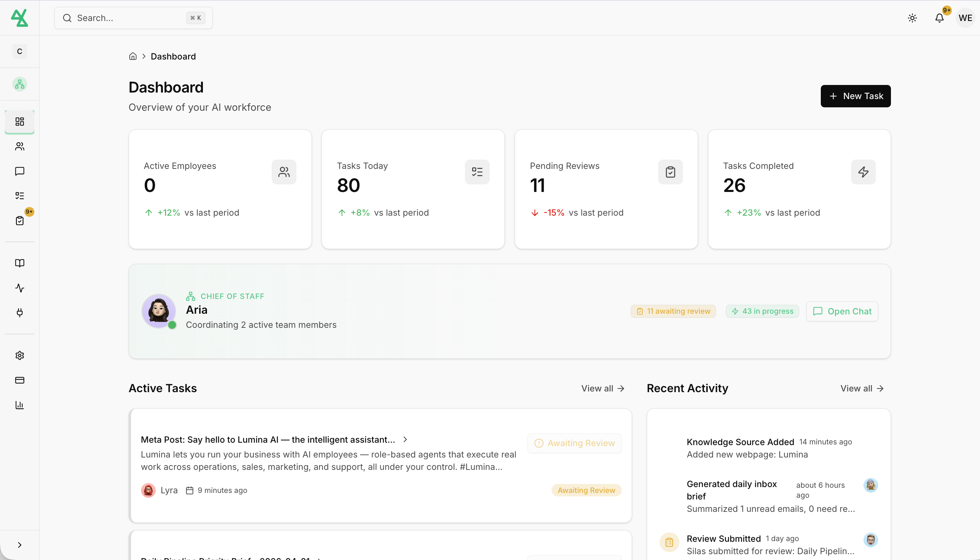Open the Chat sidebar icon
Viewport: 980px width, 560px height.
[20, 171]
